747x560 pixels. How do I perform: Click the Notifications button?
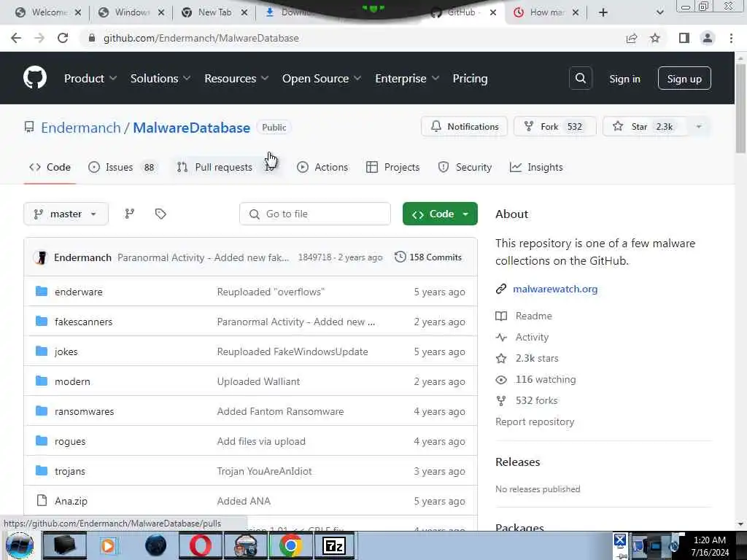click(464, 127)
